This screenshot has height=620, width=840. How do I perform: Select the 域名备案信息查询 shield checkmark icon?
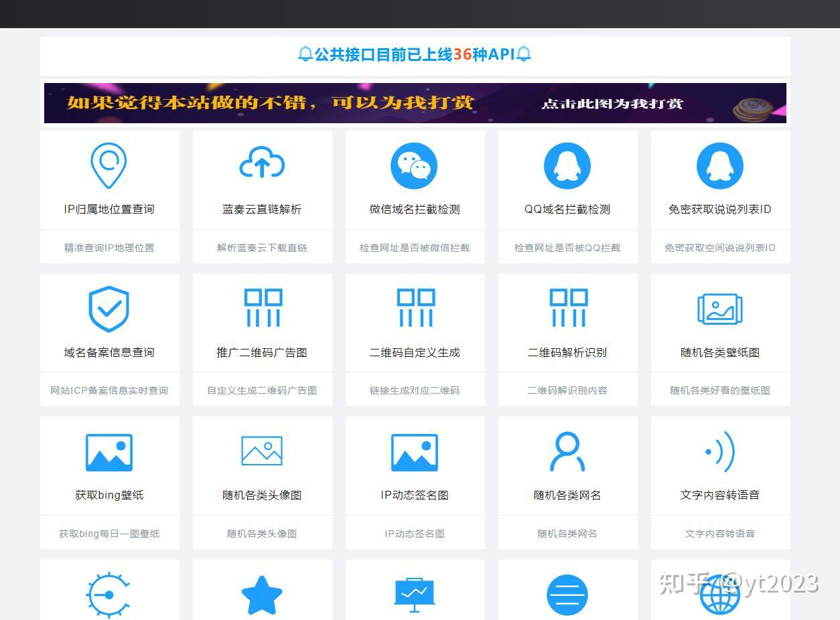coord(109,308)
